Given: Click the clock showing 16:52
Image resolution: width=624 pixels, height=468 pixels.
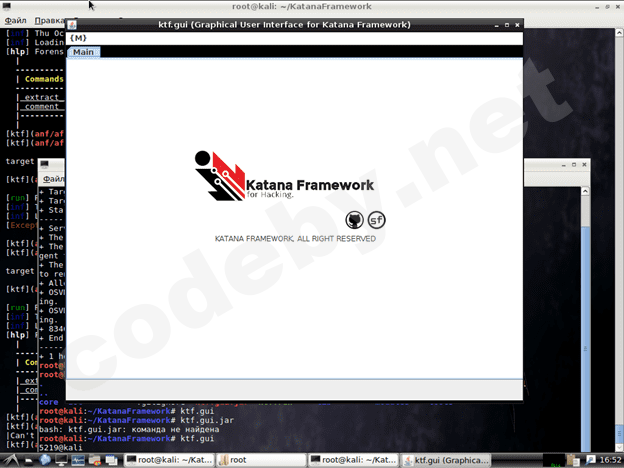Looking at the screenshot, I should pos(610,460).
